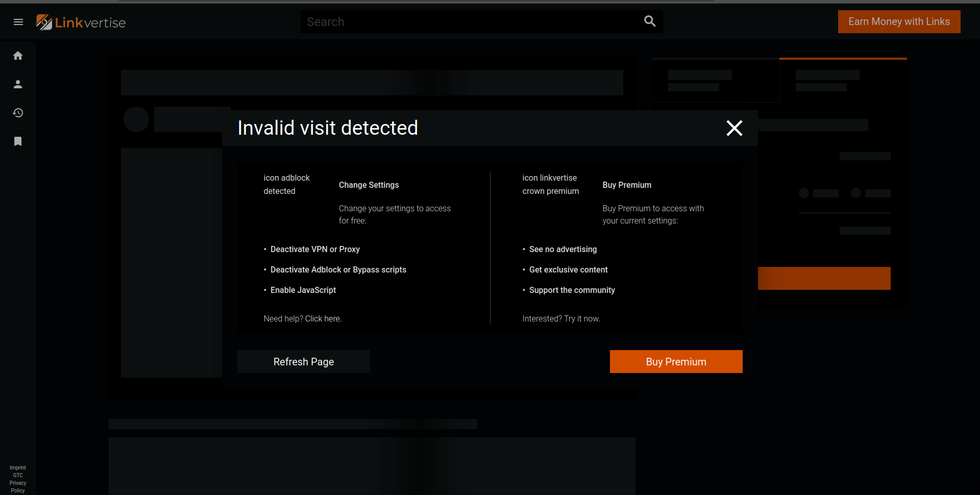
Task: Open the GTC footer link
Action: [x=18, y=475]
